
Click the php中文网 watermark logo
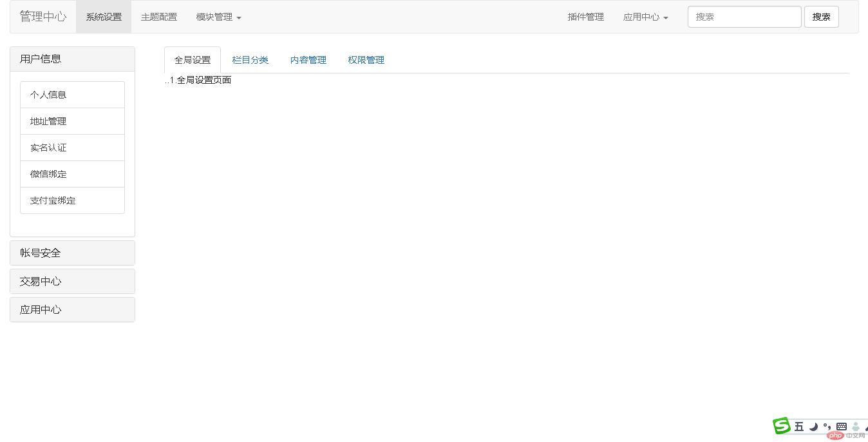click(835, 436)
